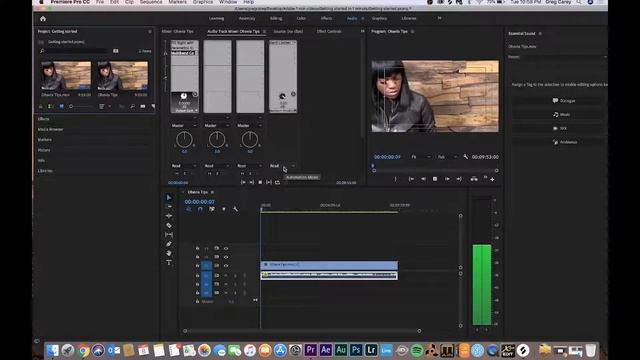Open the Color workspace tab
This screenshot has width=640, height=360.
[301, 18]
